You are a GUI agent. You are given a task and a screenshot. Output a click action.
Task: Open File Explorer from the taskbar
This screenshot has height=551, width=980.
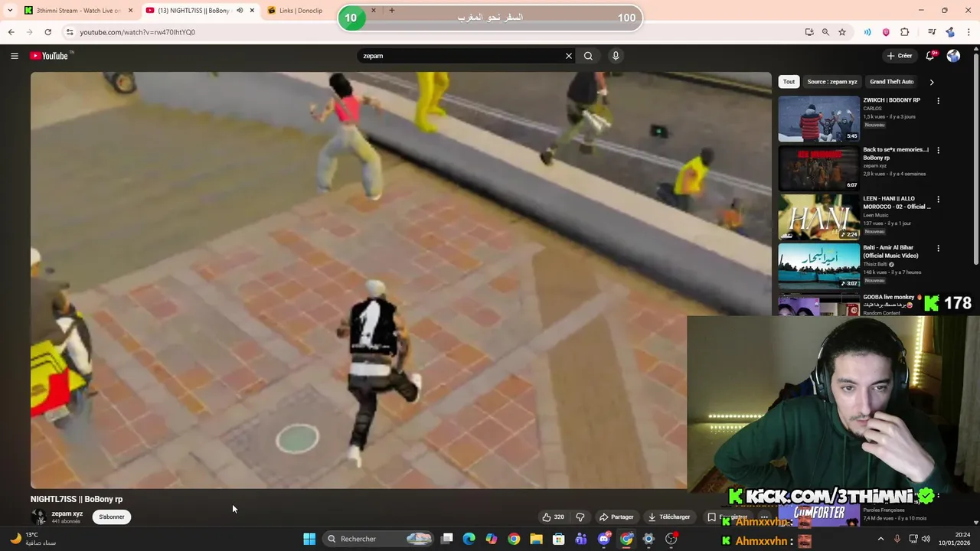pyautogui.click(x=537, y=539)
